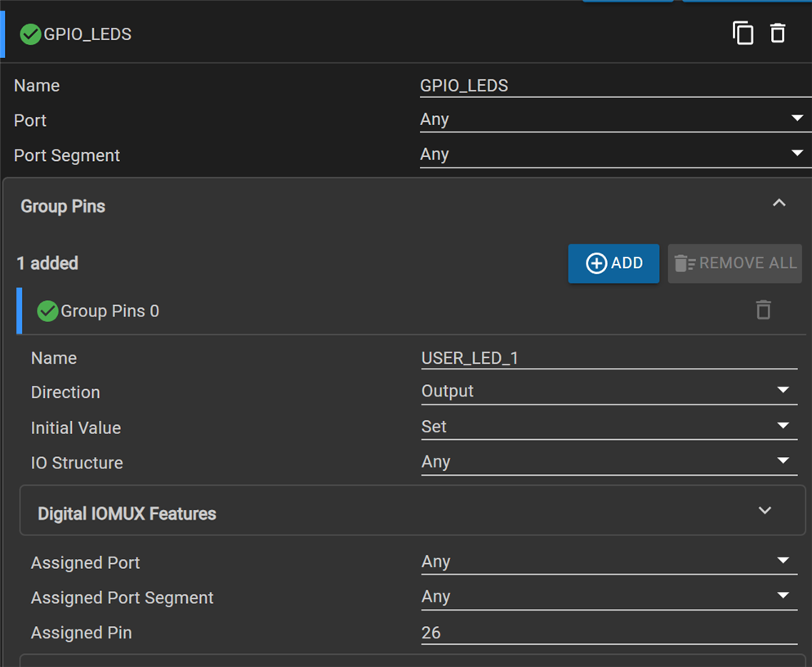Click the trash icon for Group Pins 0
This screenshot has width=812, height=667.
point(763,310)
